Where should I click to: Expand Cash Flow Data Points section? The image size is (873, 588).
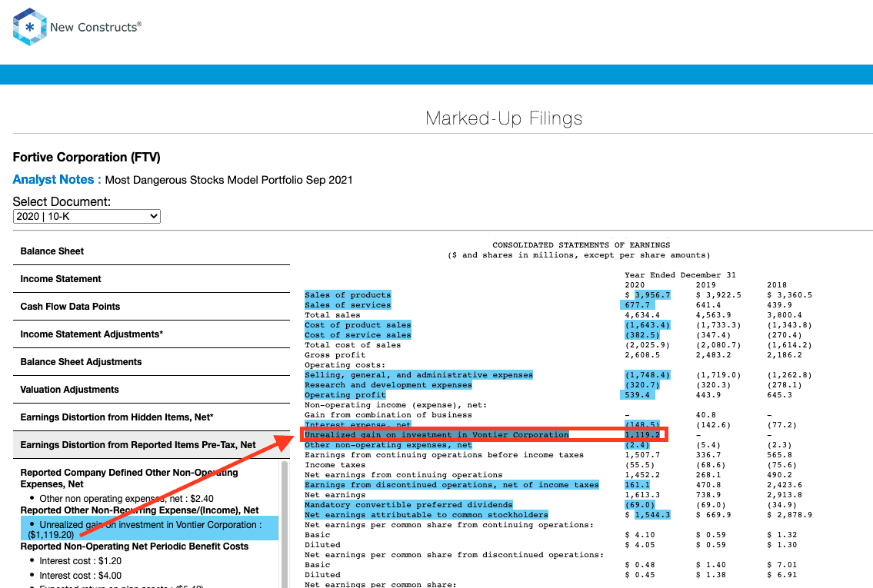(152, 307)
